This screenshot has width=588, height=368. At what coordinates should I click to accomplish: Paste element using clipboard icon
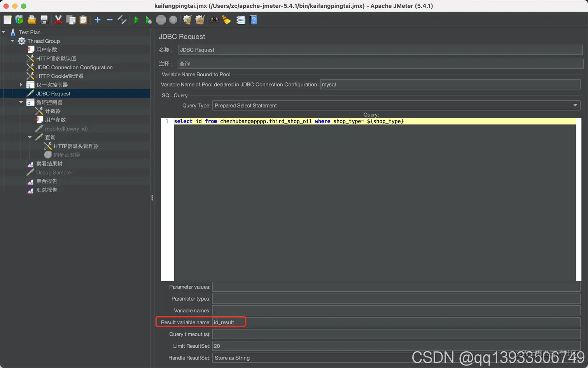pos(83,20)
